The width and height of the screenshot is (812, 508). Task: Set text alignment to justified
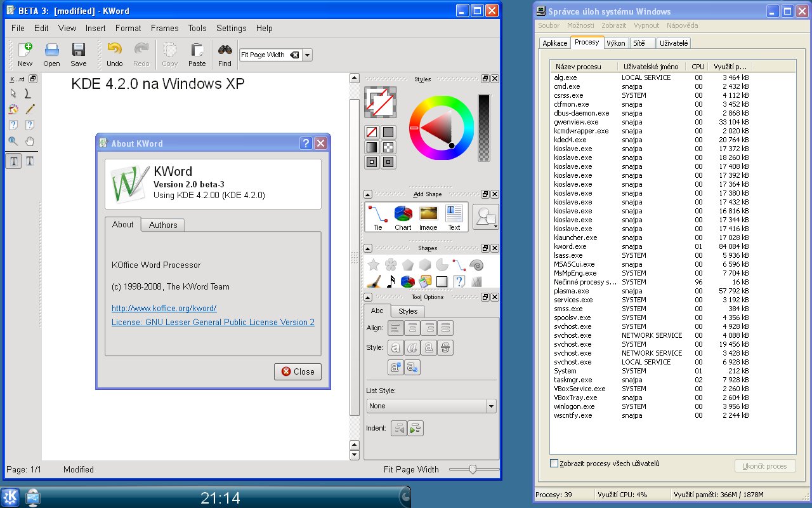tap(445, 328)
